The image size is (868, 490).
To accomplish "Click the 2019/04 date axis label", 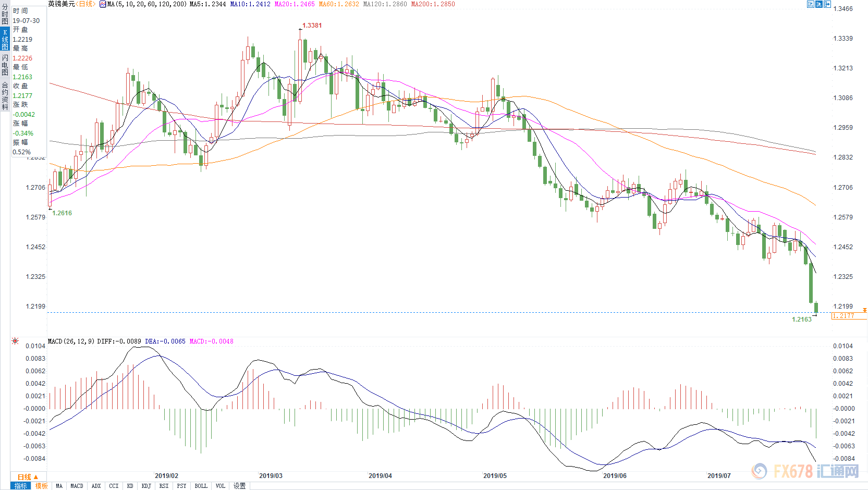I will [380, 476].
